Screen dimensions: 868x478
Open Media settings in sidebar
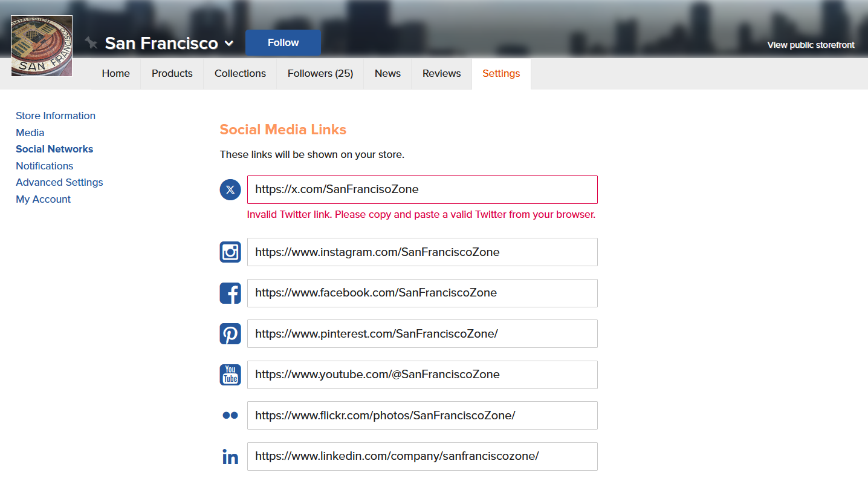(30, 133)
